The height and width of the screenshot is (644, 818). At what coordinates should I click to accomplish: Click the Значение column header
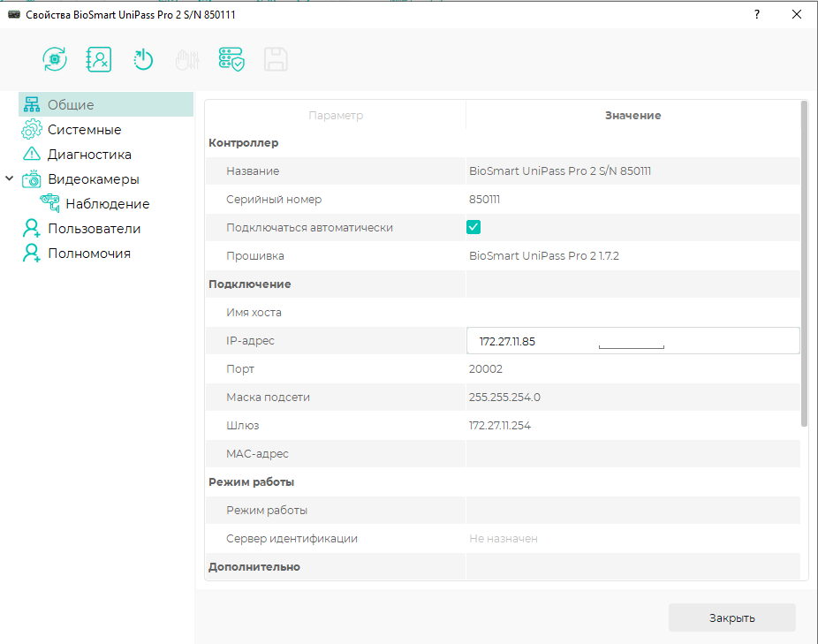pyautogui.click(x=632, y=116)
